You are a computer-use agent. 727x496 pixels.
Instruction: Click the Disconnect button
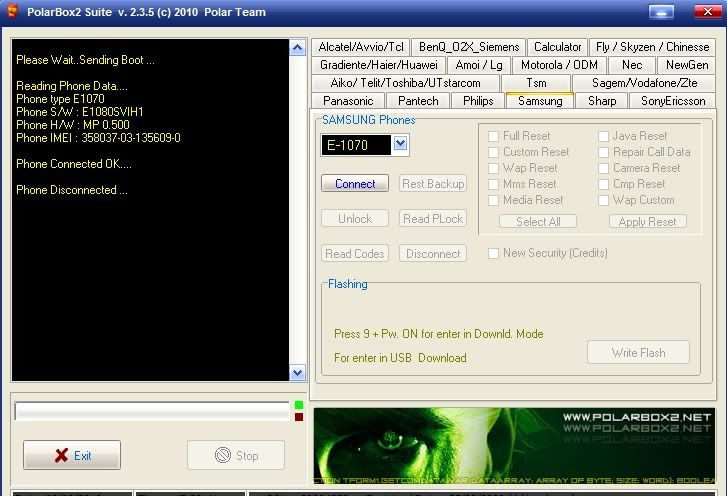433,254
